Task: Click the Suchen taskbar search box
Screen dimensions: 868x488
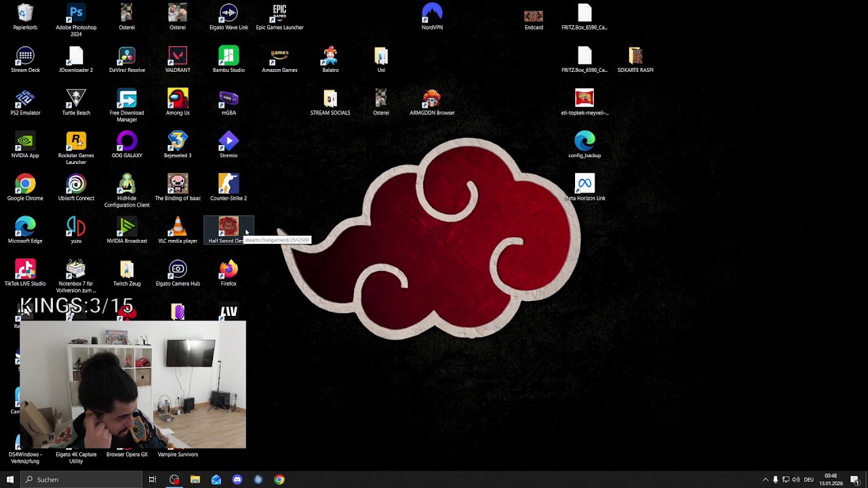Action: (81, 479)
